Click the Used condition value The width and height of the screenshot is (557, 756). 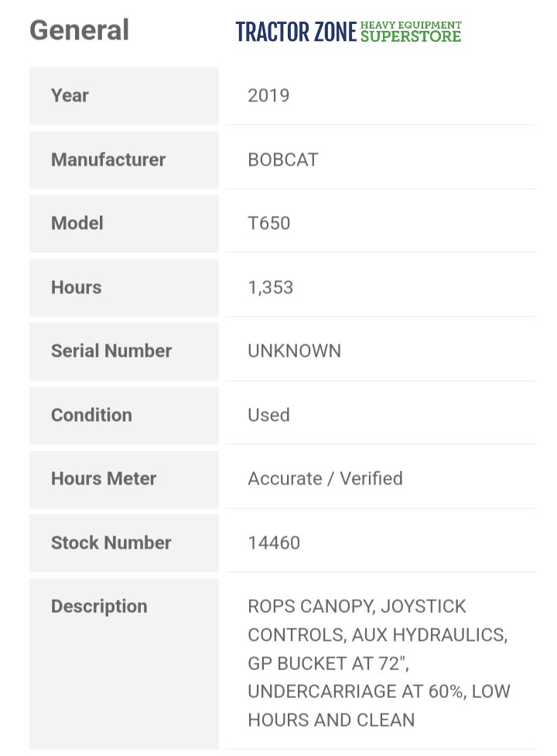pos(268,416)
